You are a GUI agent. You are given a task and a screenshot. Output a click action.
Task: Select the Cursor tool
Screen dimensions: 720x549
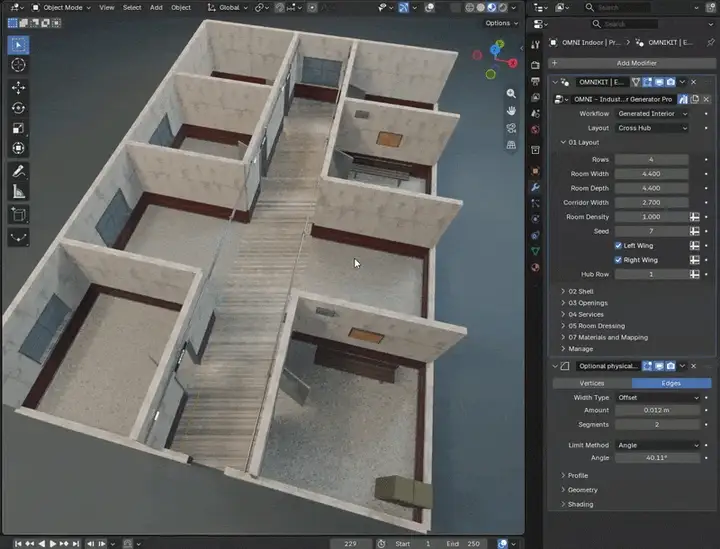point(18,65)
